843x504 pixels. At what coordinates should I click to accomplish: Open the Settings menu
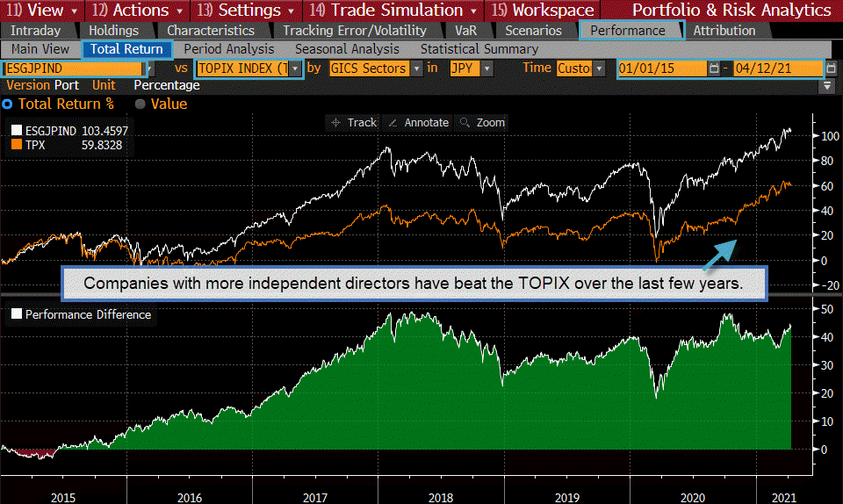click(246, 10)
